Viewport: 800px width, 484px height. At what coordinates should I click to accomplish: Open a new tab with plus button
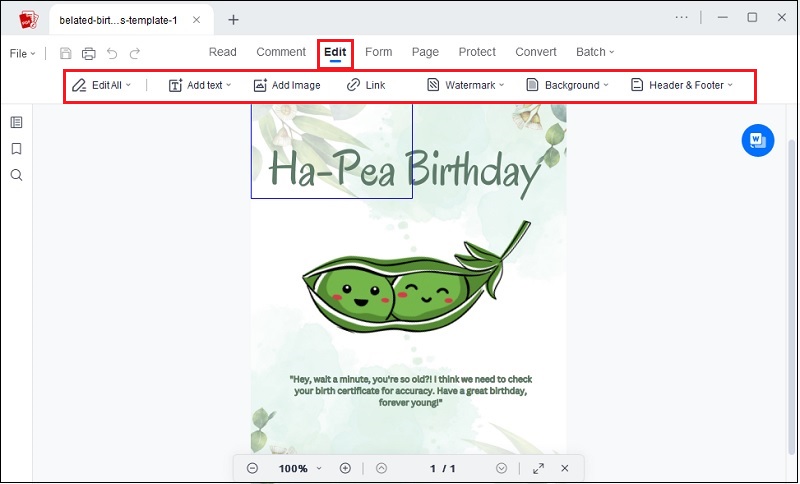click(233, 20)
